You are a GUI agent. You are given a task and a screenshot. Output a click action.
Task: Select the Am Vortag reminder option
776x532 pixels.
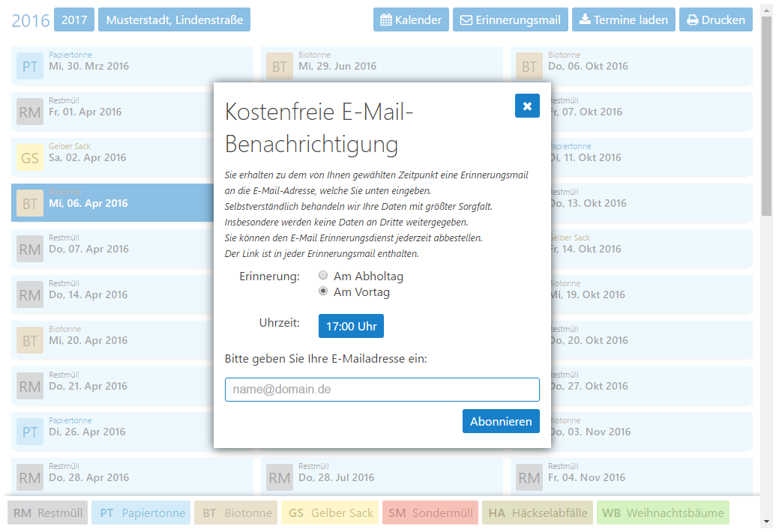[324, 291]
